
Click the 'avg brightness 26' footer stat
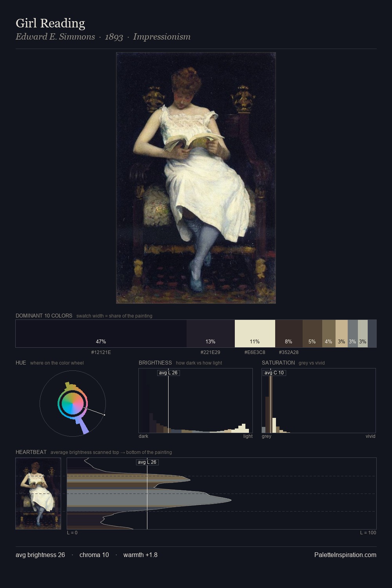[x=40, y=555]
